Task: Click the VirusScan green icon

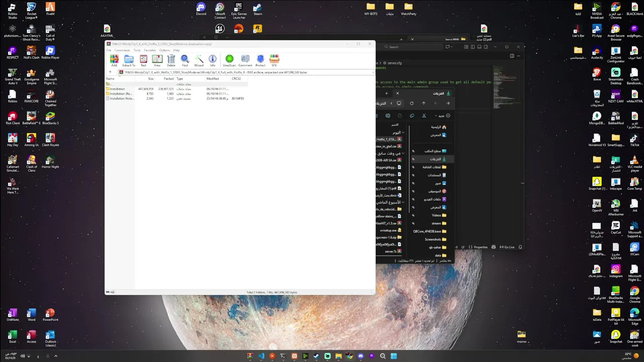Action: click(x=229, y=61)
